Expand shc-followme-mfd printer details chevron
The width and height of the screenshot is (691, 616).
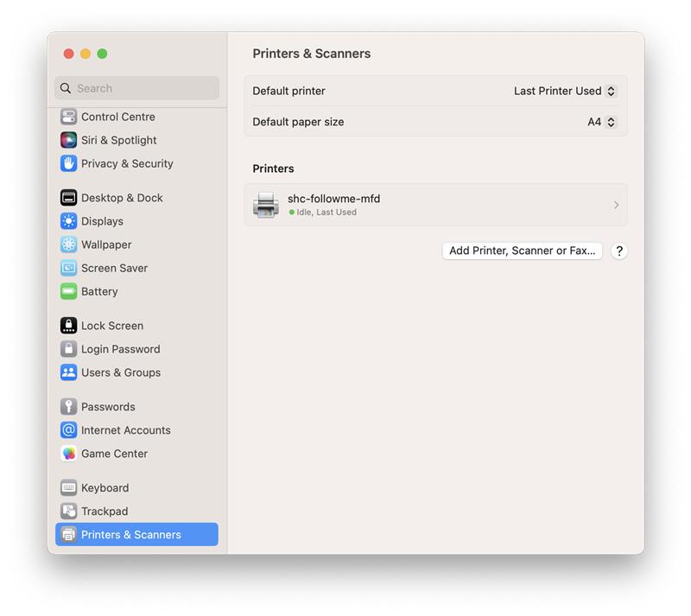pyautogui.click(x=616, y=205)
